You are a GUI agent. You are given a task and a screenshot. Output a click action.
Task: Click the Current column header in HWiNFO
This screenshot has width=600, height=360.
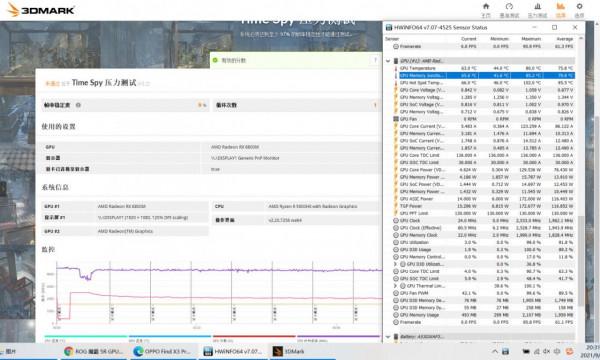[x=469, y=39]
